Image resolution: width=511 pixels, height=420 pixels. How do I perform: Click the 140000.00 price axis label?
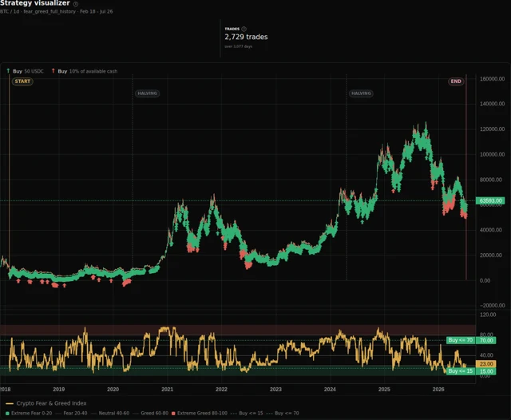[x=492, y=104]
